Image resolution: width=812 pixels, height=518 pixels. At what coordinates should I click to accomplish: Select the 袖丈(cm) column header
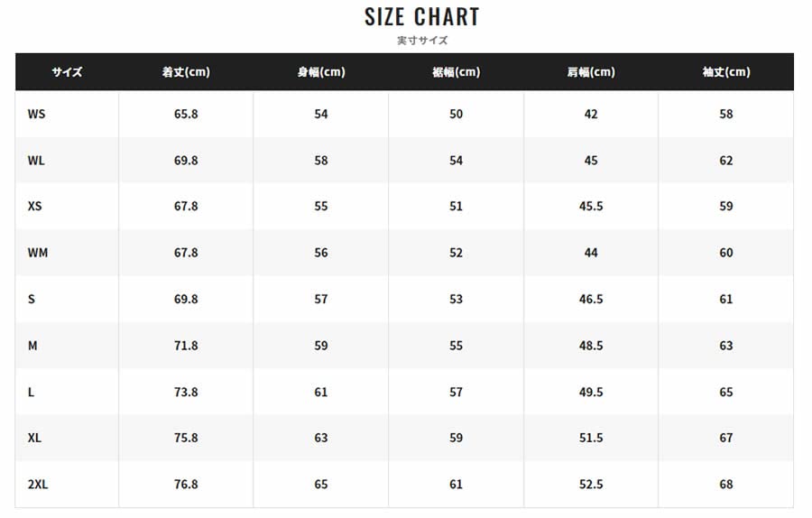pos(726,72)
